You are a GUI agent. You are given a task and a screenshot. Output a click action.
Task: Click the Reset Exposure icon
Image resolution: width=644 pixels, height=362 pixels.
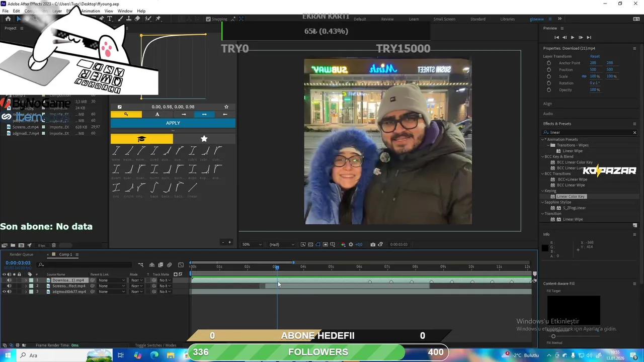351,244
